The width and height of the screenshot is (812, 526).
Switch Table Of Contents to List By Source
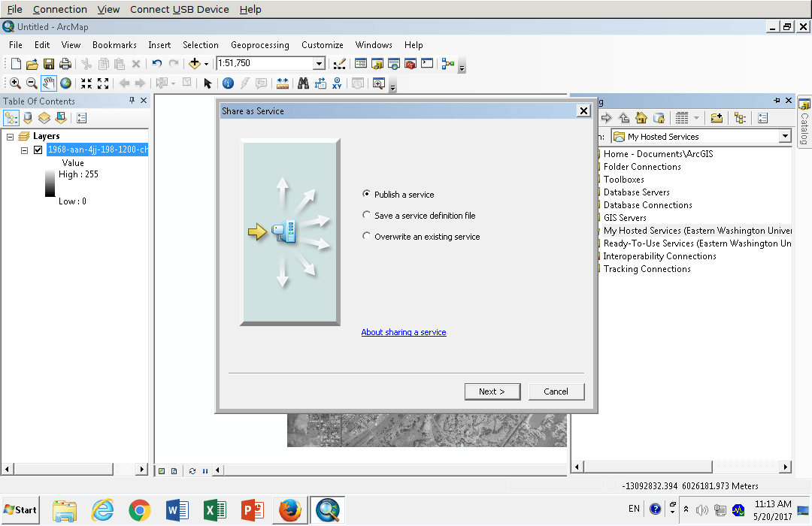(27, 118)
